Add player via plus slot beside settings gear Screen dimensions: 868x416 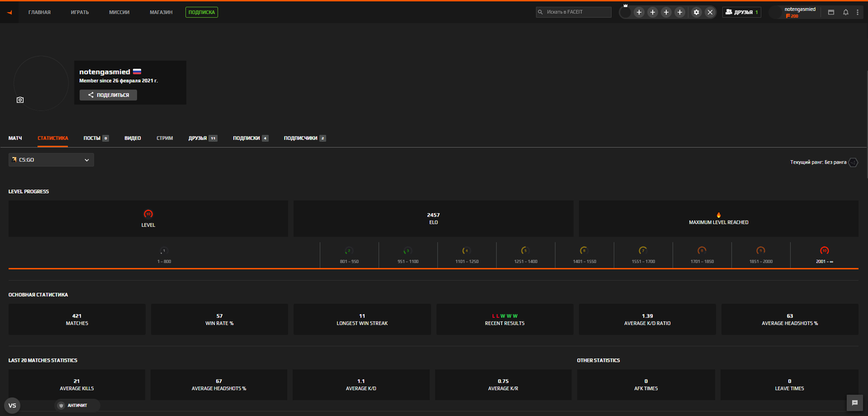(x=680, y=12)
